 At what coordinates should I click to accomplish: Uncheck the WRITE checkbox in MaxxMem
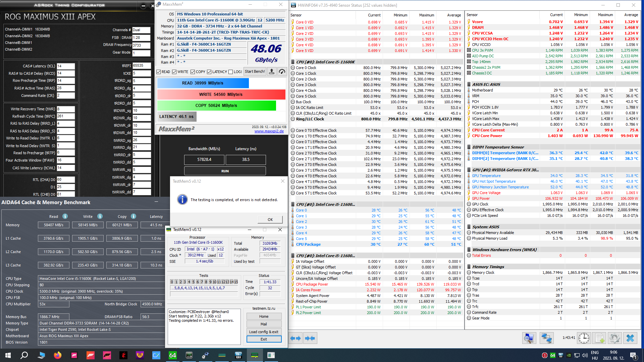pos(174,72)
